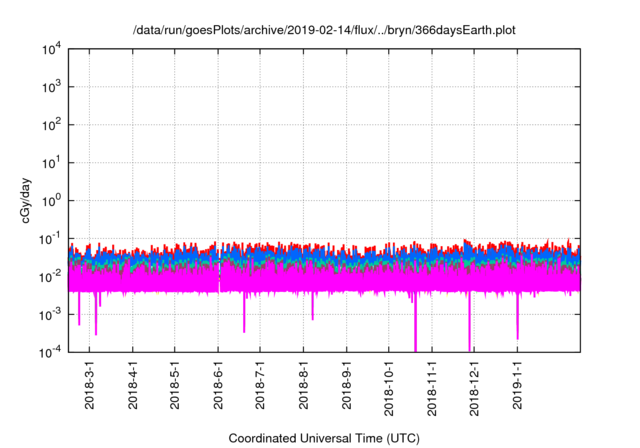Select the 2018-5-1 date tick label
The height and width of the screenshot is (448, 640).
(175, 385)
